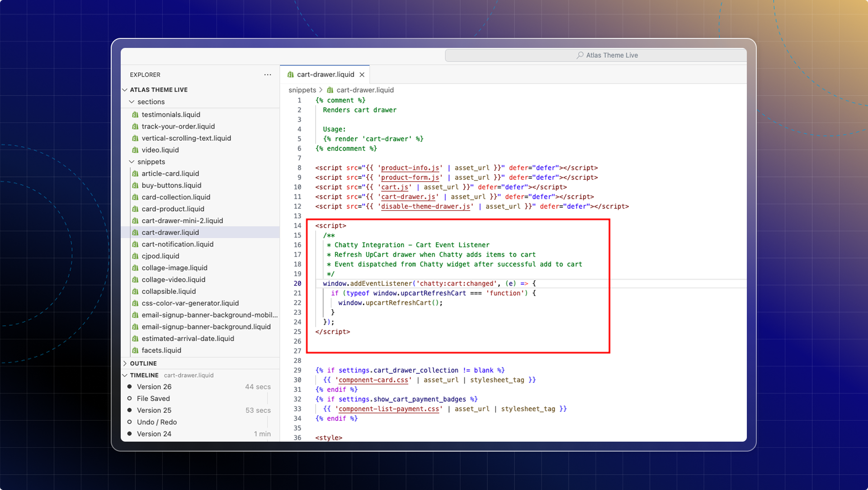Select the cart-drawer.liquid editor tab
Image resolution: width=868 pixels, height=490 pixels.
325,75
